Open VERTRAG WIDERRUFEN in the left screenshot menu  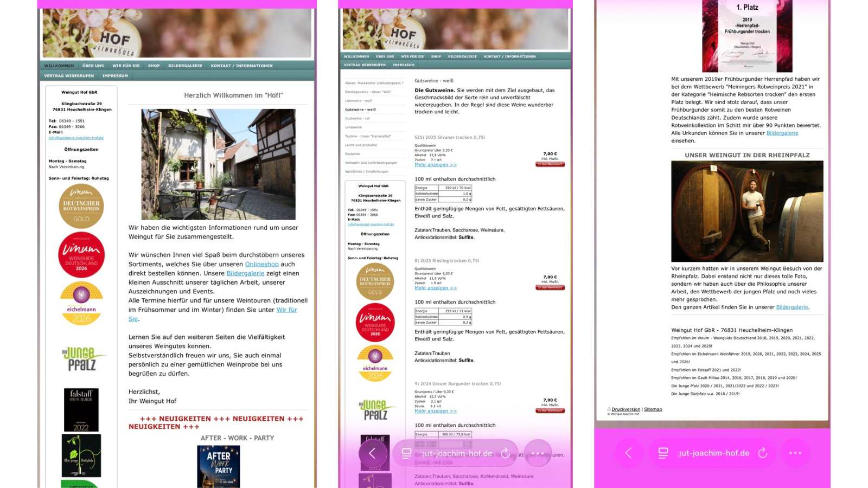(x=69, y=76)
